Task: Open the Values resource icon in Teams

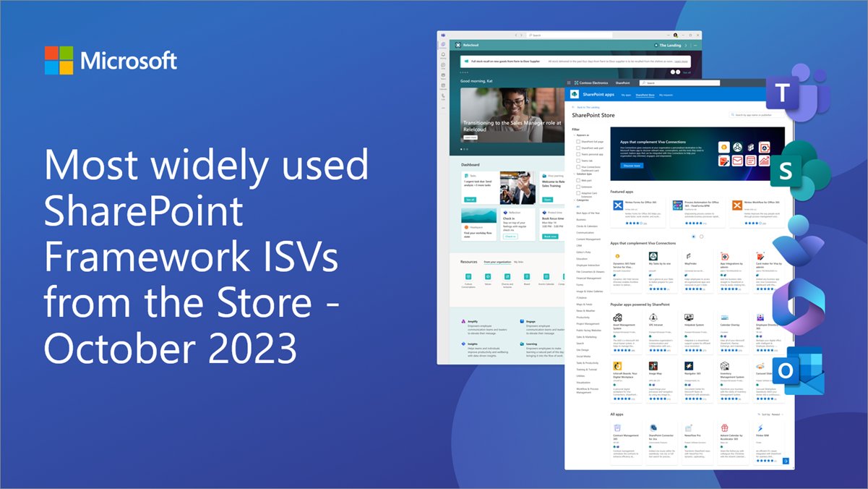Action: tap(489, 277)
